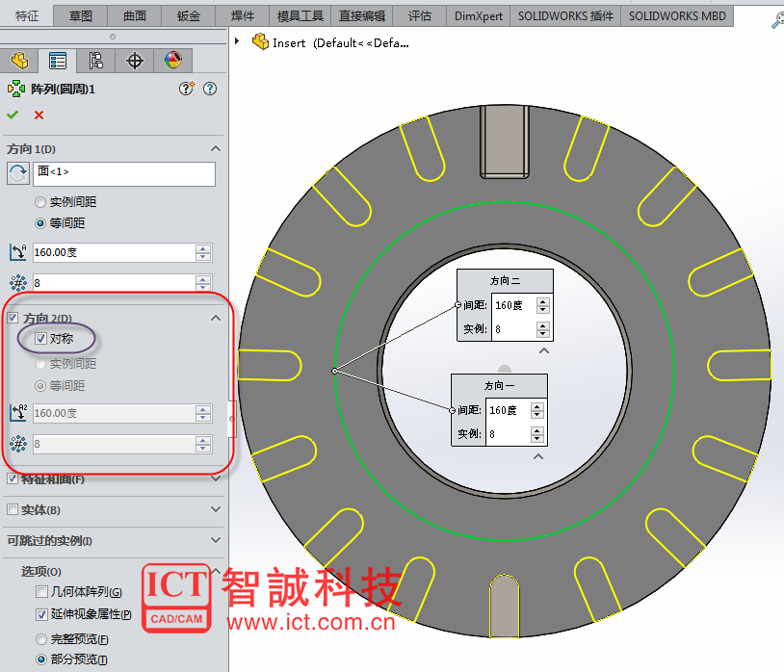The height and width of the screenshot is (672, 784).
Task: Expand the 特征和面(F) section chevron
Action: point(216,478)
